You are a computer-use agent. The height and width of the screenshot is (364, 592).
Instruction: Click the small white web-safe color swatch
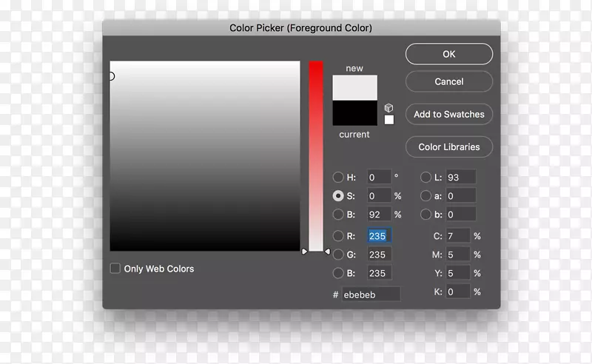point(389,120)
